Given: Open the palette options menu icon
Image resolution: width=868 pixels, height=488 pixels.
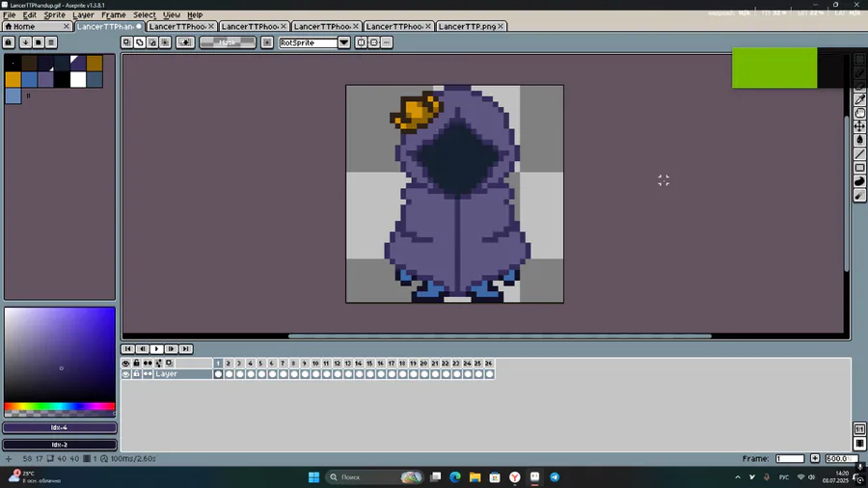Looking at the screenshot, I should tap(51, 42).
